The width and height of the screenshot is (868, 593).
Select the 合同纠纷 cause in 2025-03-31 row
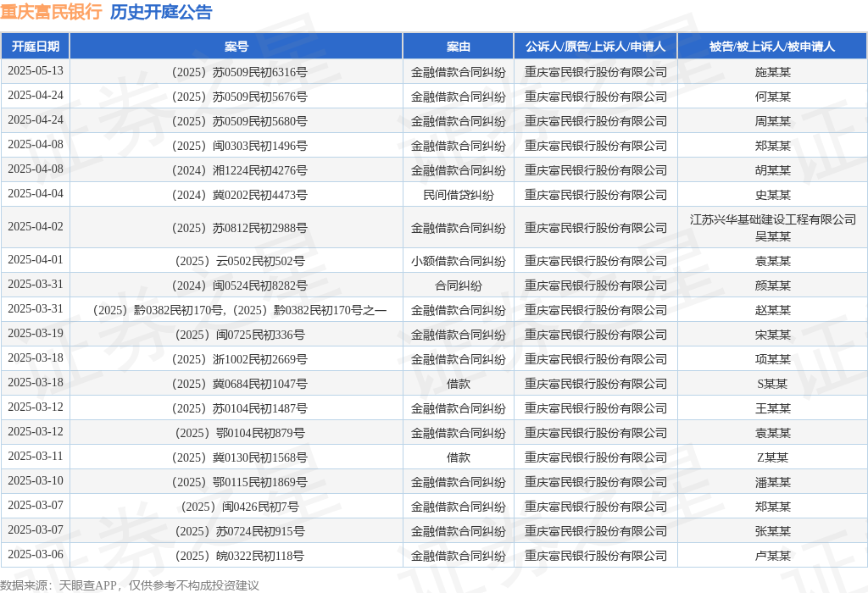tap(459, 285)
